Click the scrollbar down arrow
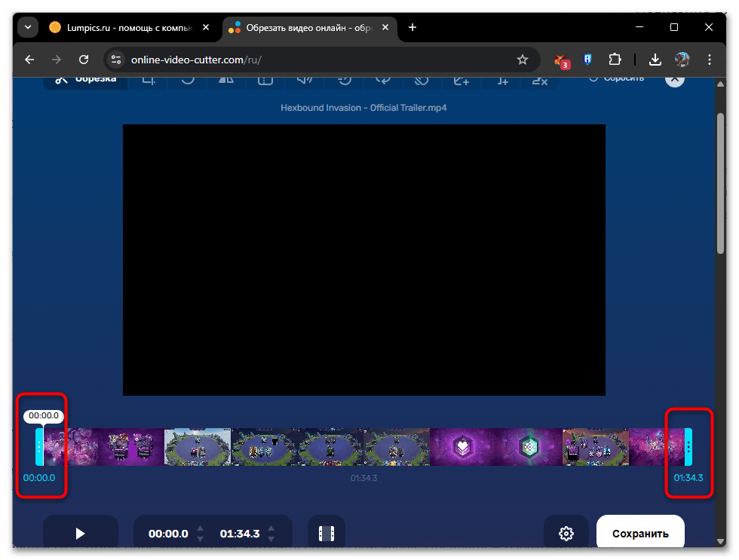Viewport: 739px width, 560px height. click(x=720, y=542)
